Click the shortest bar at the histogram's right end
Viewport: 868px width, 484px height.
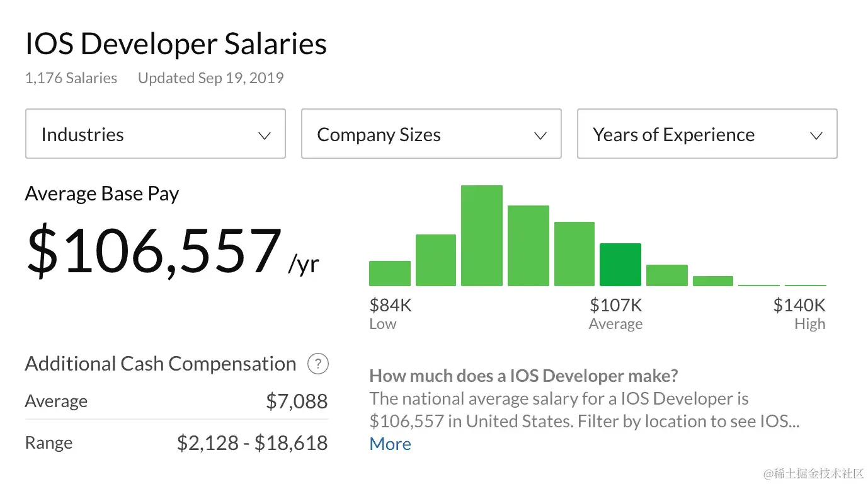[804, 285]
